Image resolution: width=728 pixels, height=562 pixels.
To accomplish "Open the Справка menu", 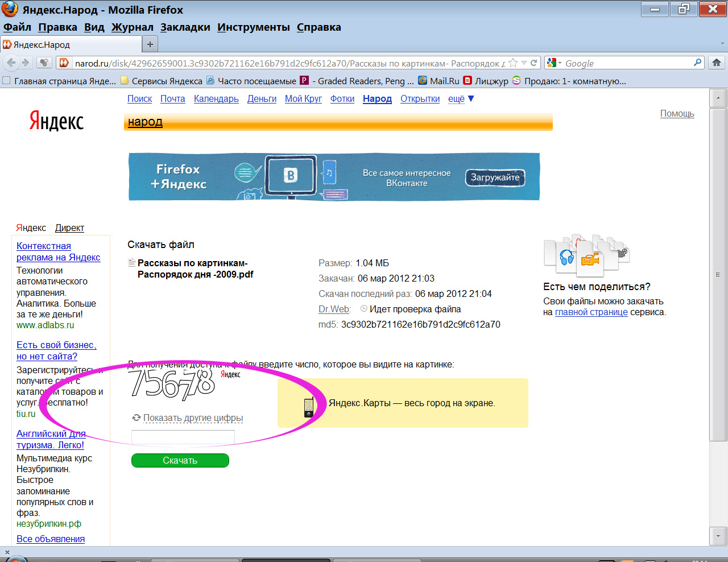I will pyautogui.click(x=319, y=27).
